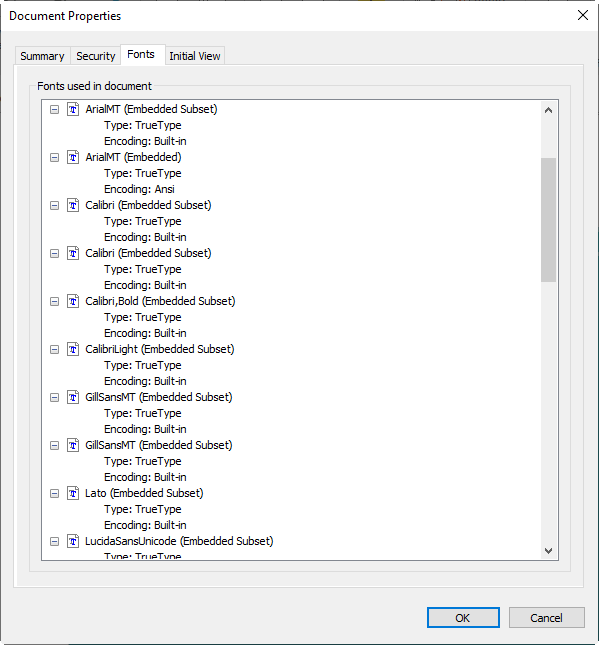This screenshot has width=599, height=645.
Task: Click the Cancel button
Action: coord(546,618)
